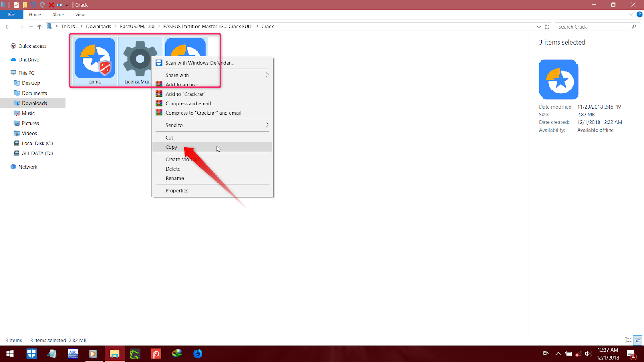Screen dimensions: 644x362
Task: Open the Help question mark icon
Action: (x=639, y=14)
